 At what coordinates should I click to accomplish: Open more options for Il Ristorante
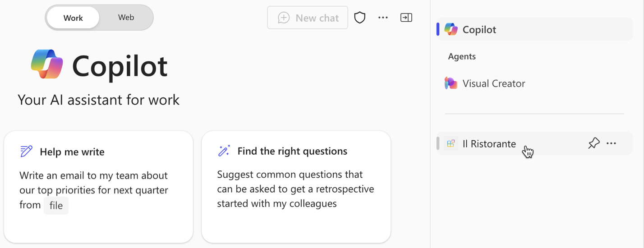point(611,143)
